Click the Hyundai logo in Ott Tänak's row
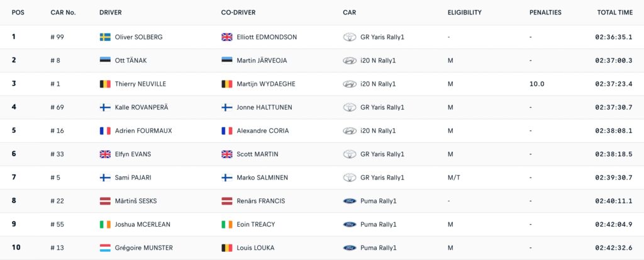The height and width of the screenshot is (260, 644). coord(350,60)
